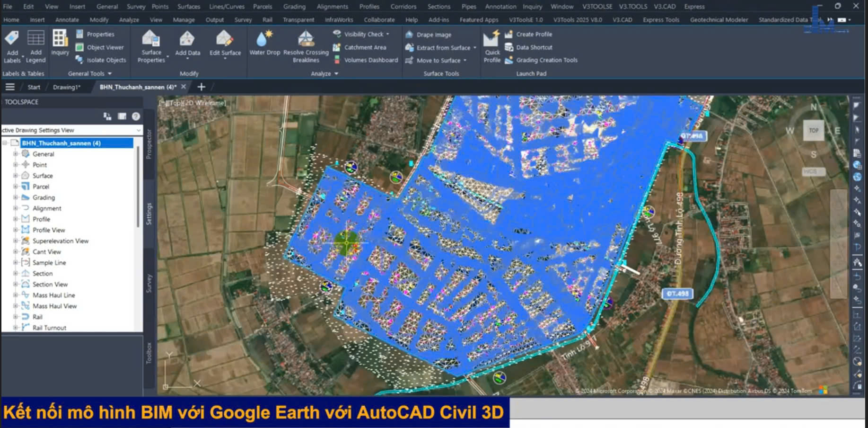Open the Move to Surface dropdown
The height and width of the screenshot is (428, 868).
coord(465,60)
